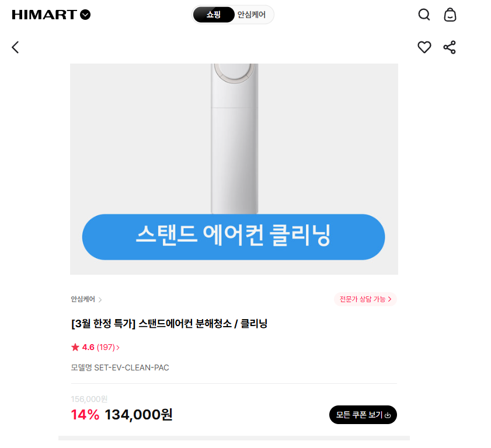
Task: Click the chevron after 안심케어 breadcrumb
Action: [x=100, y=300]
